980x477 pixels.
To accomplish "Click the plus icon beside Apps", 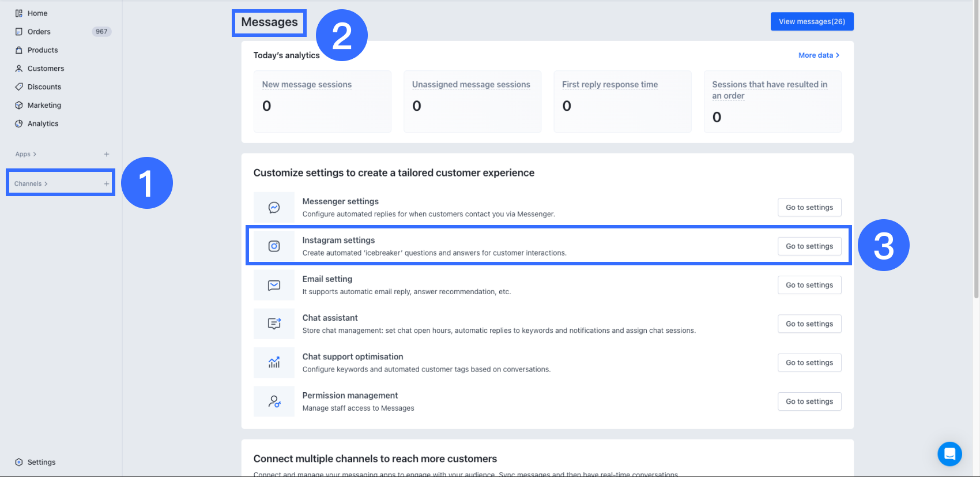I will click(x=107, y=154).
